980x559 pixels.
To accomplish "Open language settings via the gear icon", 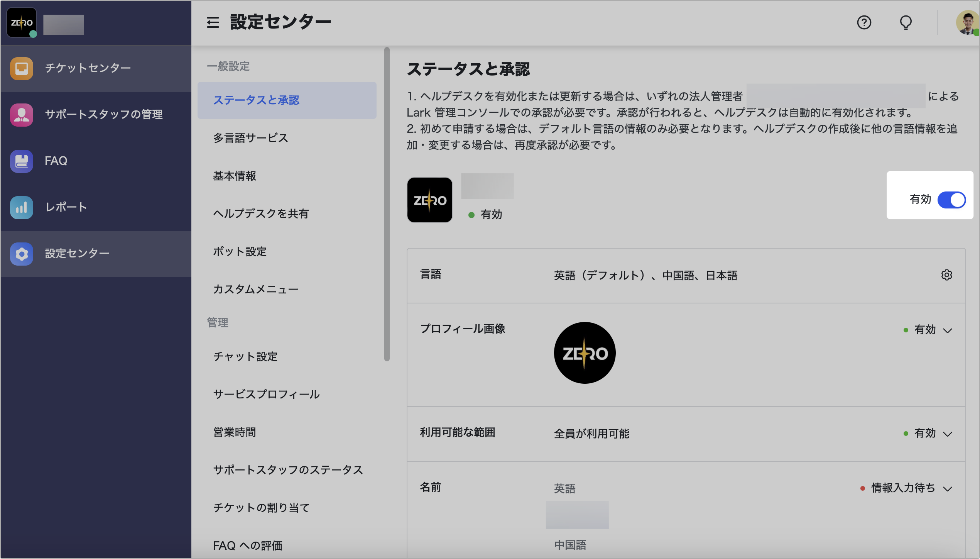I will click(946, 275).
